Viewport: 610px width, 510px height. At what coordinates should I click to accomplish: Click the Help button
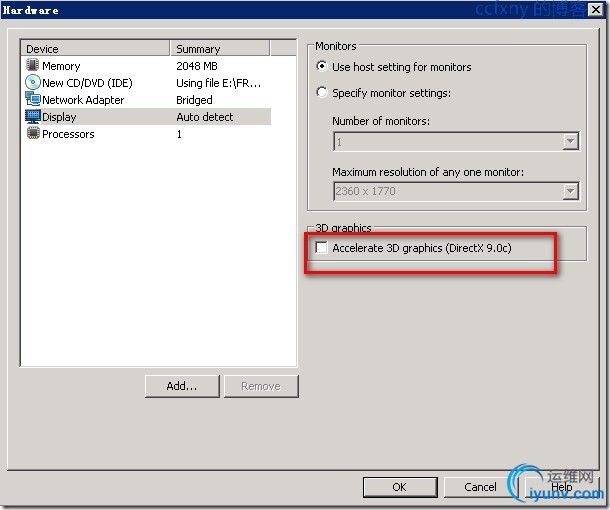(561, 487)
